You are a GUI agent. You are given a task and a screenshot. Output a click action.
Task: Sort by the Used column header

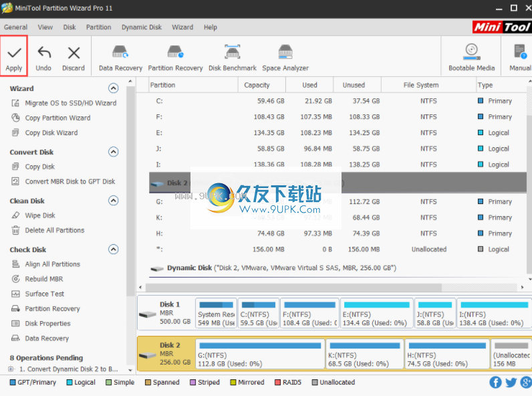[309, 85]
